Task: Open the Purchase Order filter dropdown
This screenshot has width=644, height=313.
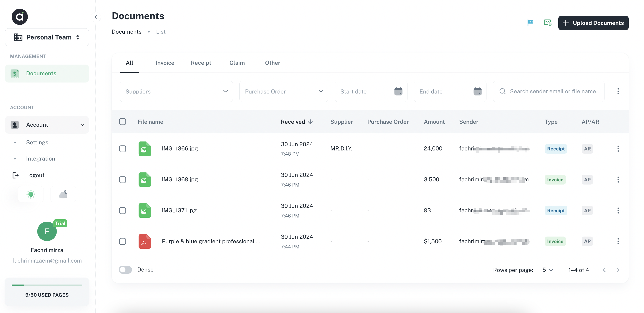Action: coord(283,91)
